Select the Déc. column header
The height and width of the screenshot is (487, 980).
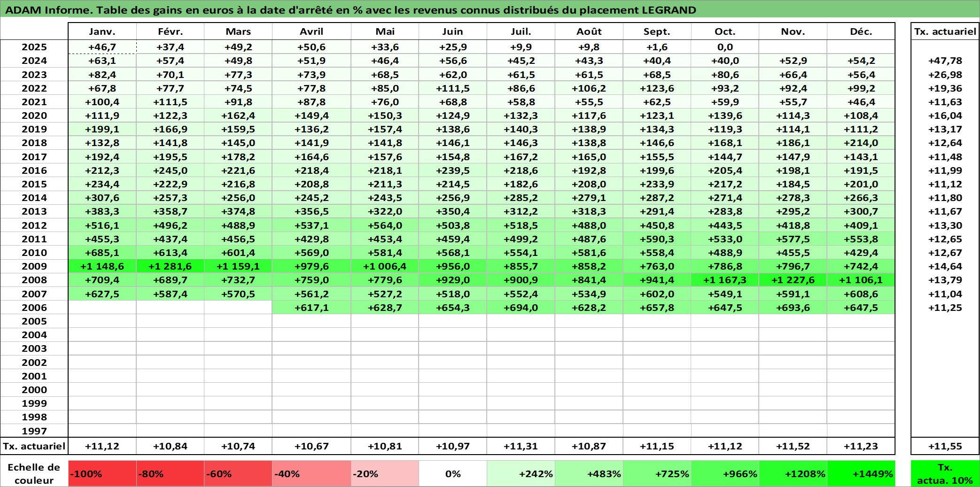click(x=861, y=31)
